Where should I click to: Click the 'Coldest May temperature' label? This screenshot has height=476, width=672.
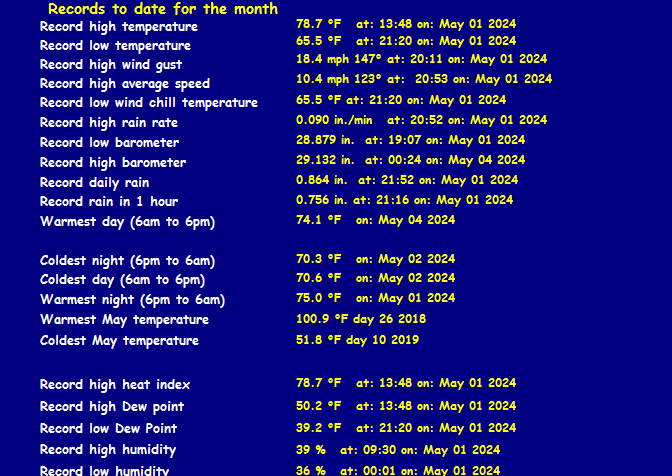pos(119,340)
